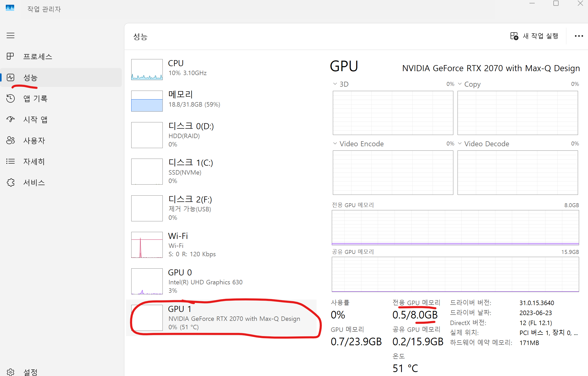Open the Copy engine dropdown
The height and width of the screenshot is (376, 588).
point(460,84)
